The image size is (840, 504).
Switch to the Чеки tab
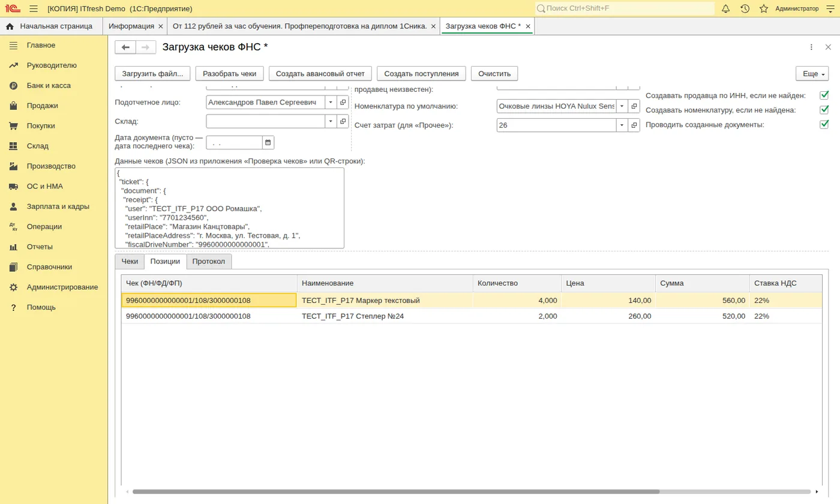pos(130,262)
